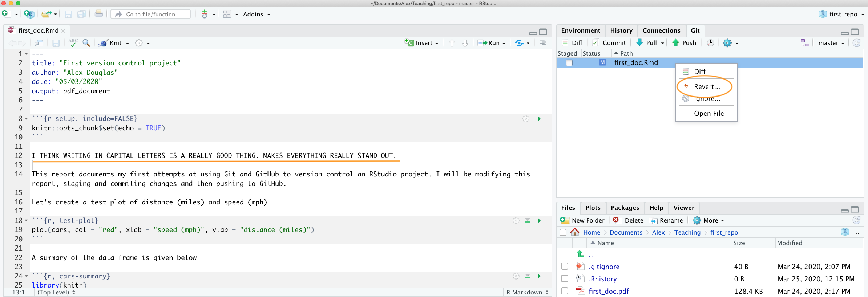868x297 pixels.
Task: Click the new branch icon in Git pane
Action: [805, 43]
